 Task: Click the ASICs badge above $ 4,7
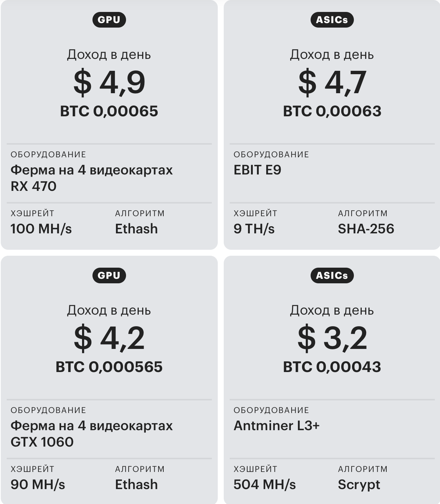click(332, 20)
